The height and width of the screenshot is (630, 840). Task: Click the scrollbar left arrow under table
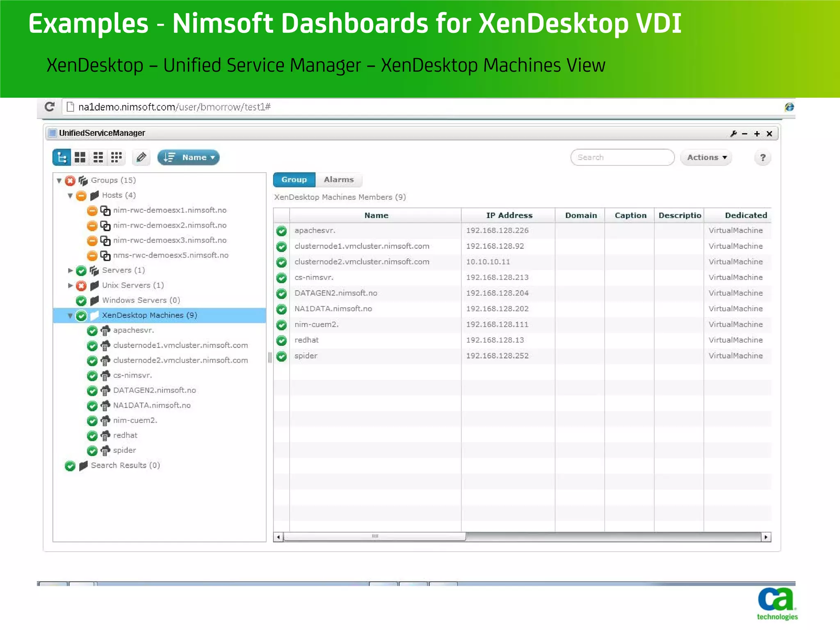(278, 537)
